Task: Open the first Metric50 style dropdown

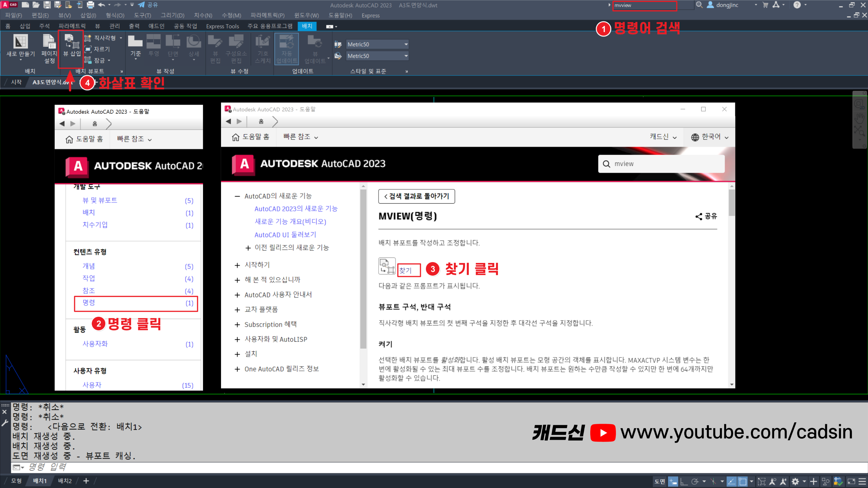Action: tap(378, 45)
